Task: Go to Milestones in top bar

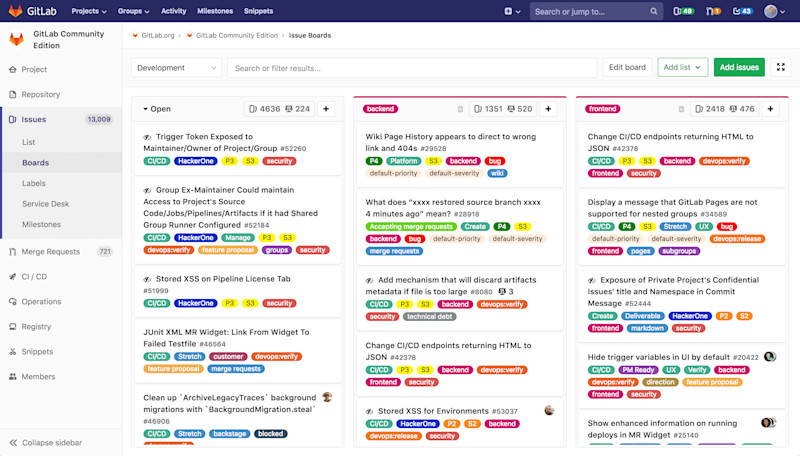Action: pos(215,11)
